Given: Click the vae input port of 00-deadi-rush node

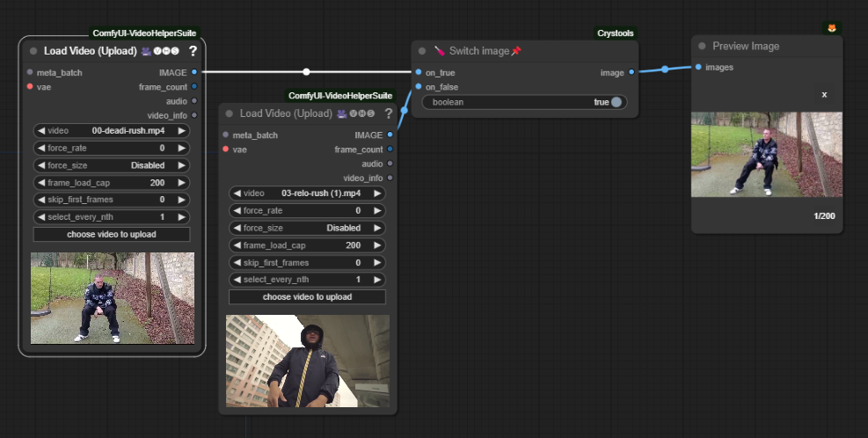Looking at the screenshot, I should click(30, 86).
